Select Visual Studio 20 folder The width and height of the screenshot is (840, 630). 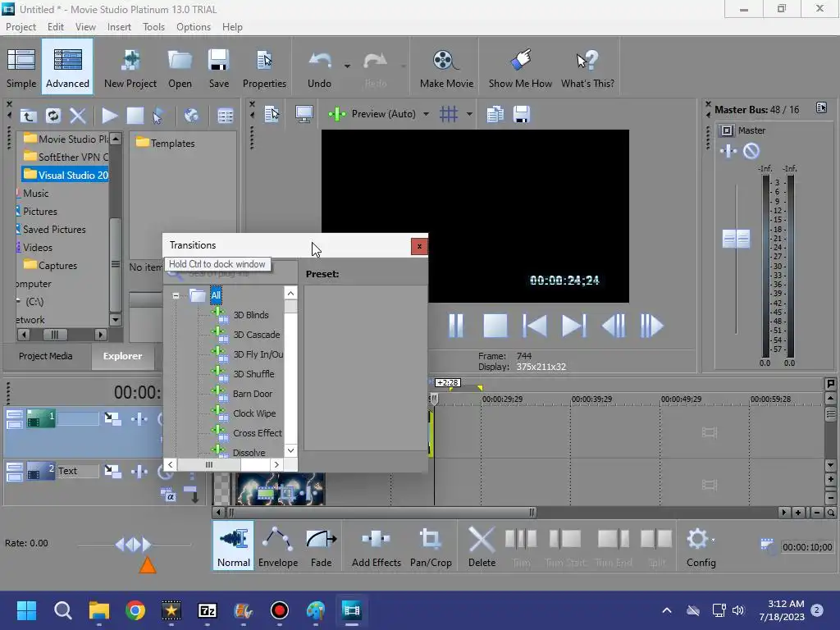coord(66,176)
